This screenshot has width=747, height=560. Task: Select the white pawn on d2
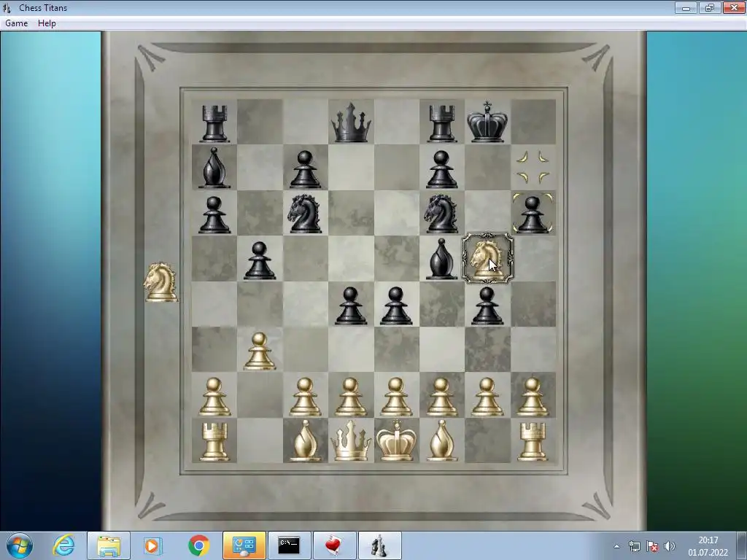click(x=351, y=397)
